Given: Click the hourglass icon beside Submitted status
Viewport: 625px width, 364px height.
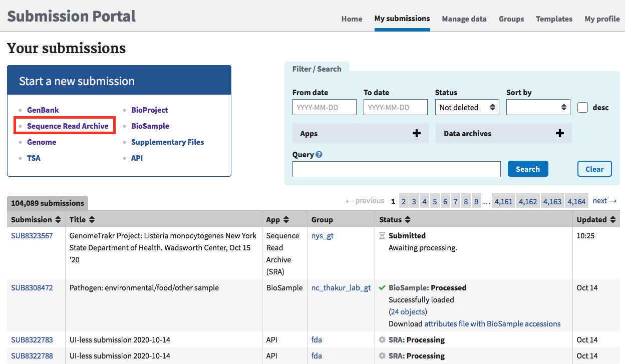Looking at the screenshot, I should tap(382, 236).
